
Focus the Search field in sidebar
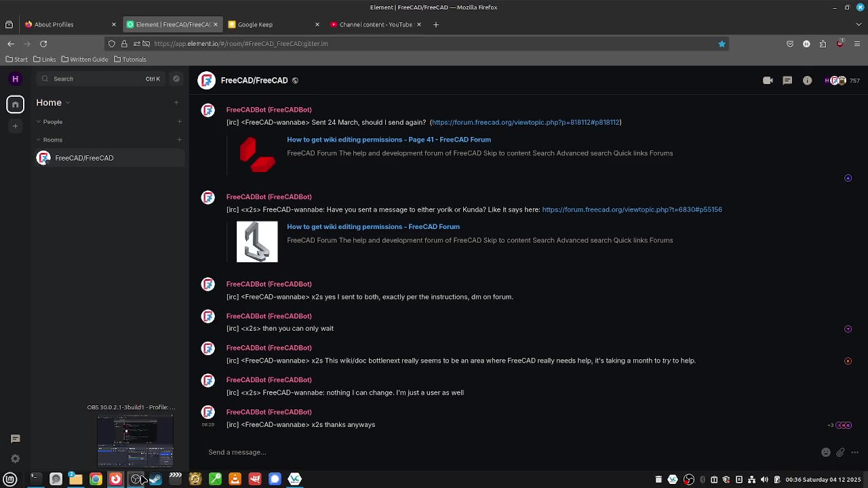click(100, 79)
